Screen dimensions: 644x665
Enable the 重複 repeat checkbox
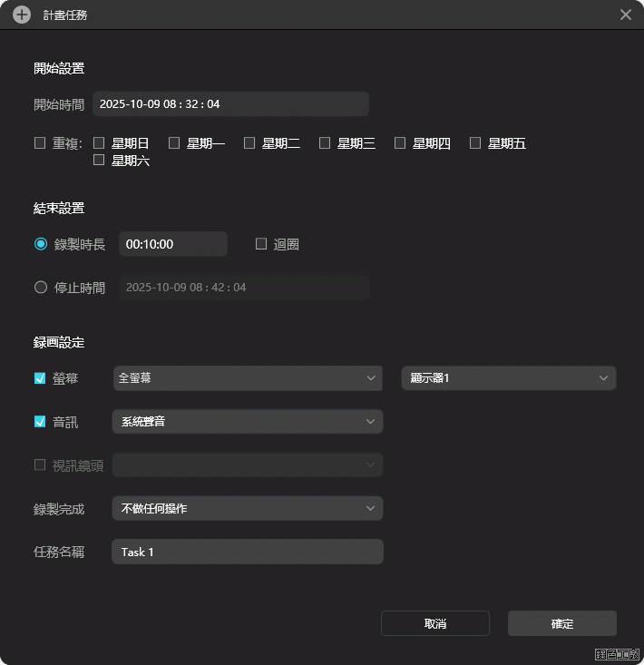click(40, 143)
